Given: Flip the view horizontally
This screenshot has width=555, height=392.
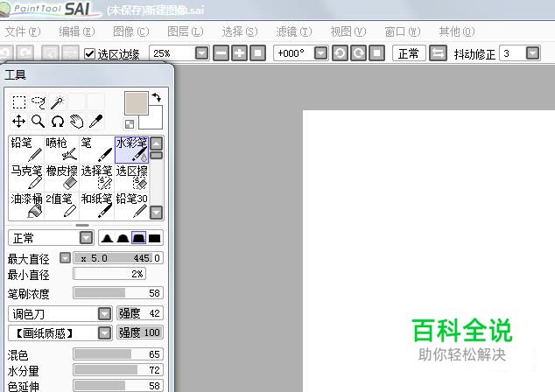Looking at the screenshot, I should tap(439, 53).
